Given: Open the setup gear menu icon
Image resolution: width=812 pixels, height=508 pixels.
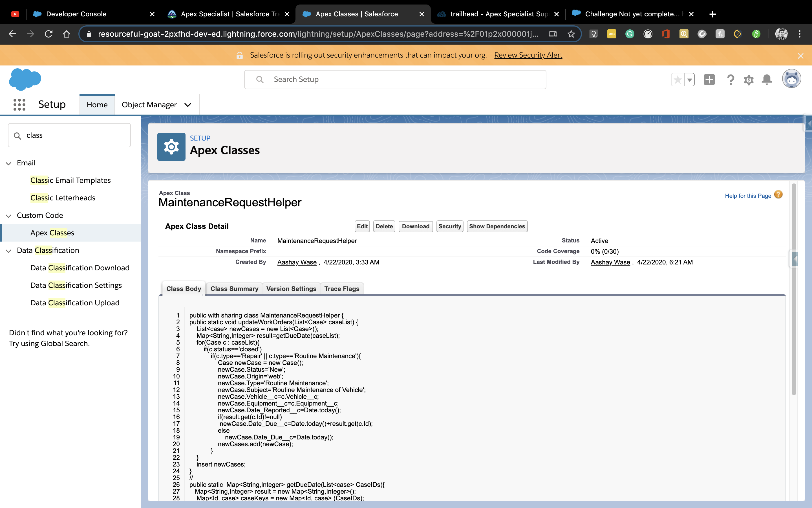Looking at the screenshot, I should click(x=749, y=80).
